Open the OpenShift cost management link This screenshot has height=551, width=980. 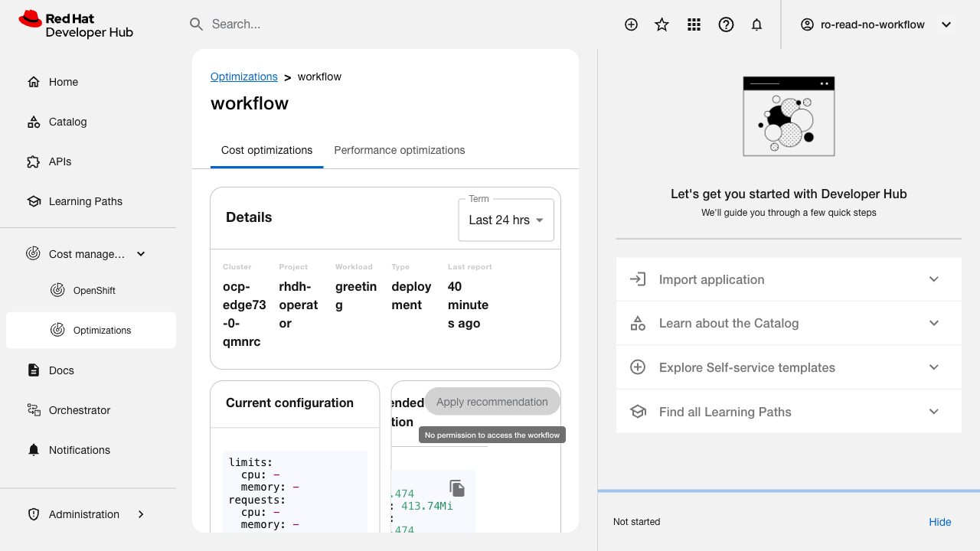[x=91, y=290]
